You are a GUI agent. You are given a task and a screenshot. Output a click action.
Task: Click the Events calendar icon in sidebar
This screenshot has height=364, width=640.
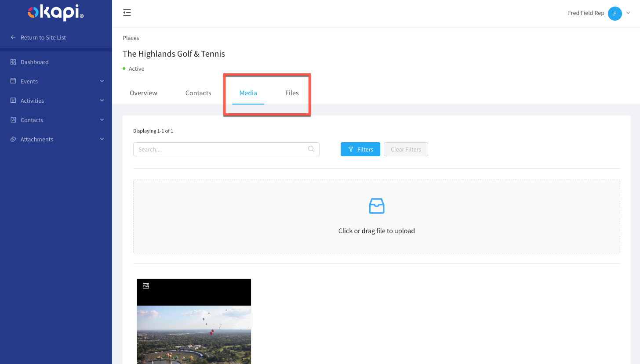pyautogui.click(x=13, y=81)
